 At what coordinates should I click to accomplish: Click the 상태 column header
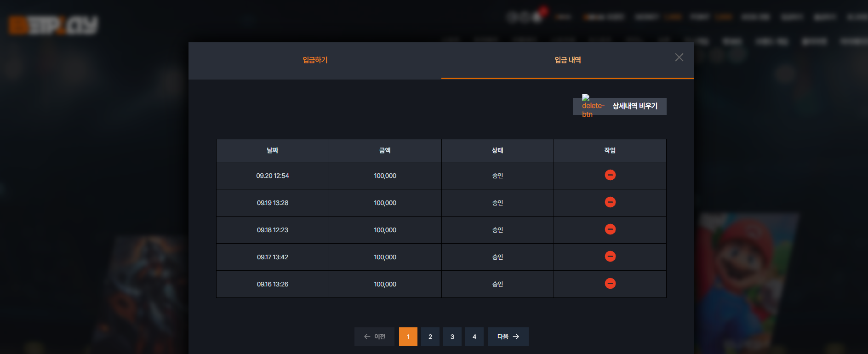[x=497, y=150]
